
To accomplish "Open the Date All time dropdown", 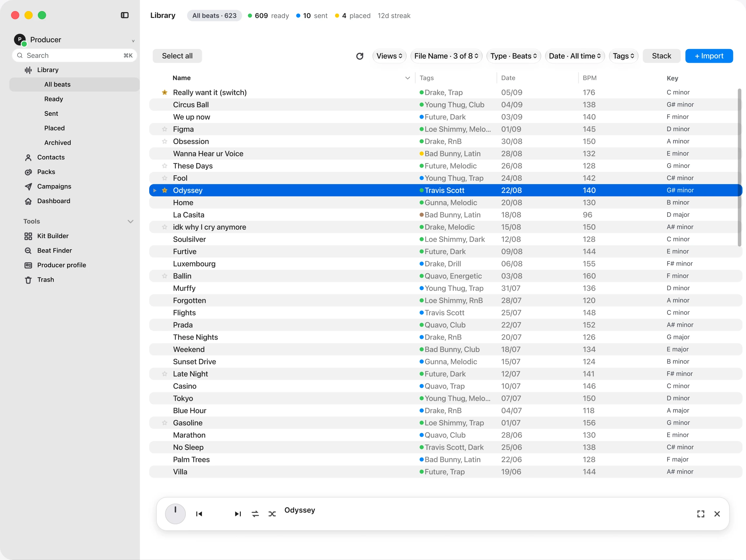I will [575, 56].
